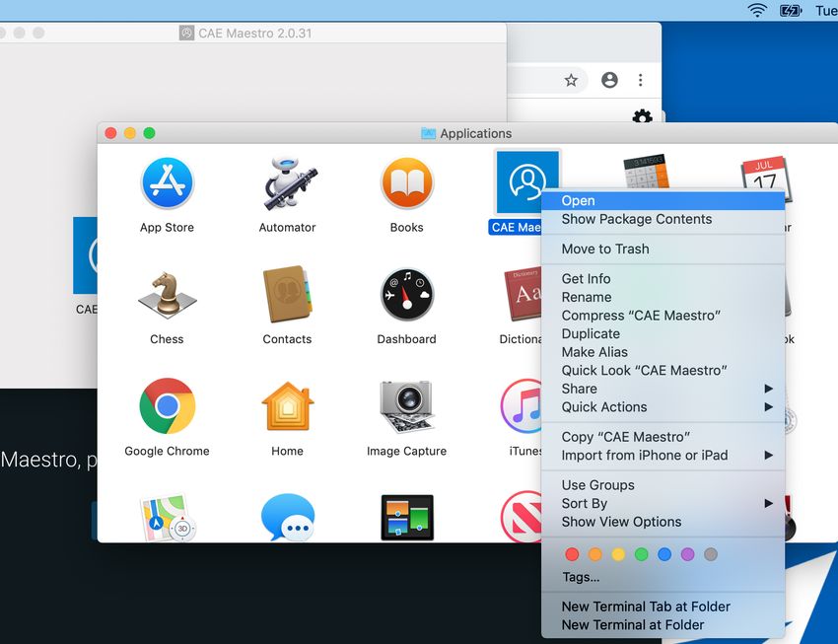Choose Duplicate in the context menu
The height and width of the screenshot is (644, 838).
[663, 333]
